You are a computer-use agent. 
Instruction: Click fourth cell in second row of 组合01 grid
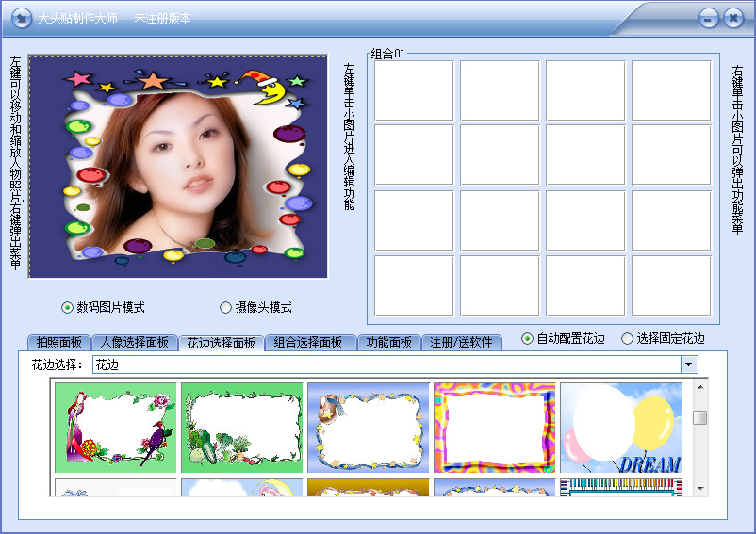671,154
